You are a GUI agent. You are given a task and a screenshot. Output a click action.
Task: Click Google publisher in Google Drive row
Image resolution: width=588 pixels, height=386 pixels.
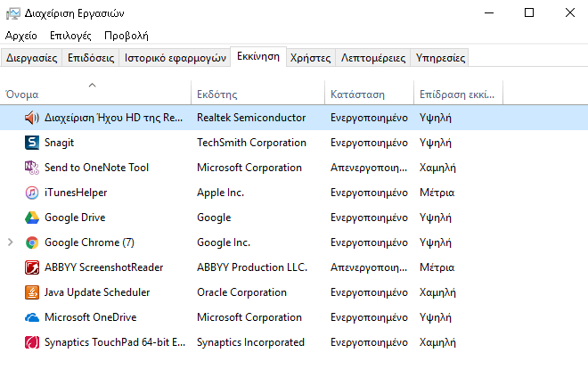point(214,218)
